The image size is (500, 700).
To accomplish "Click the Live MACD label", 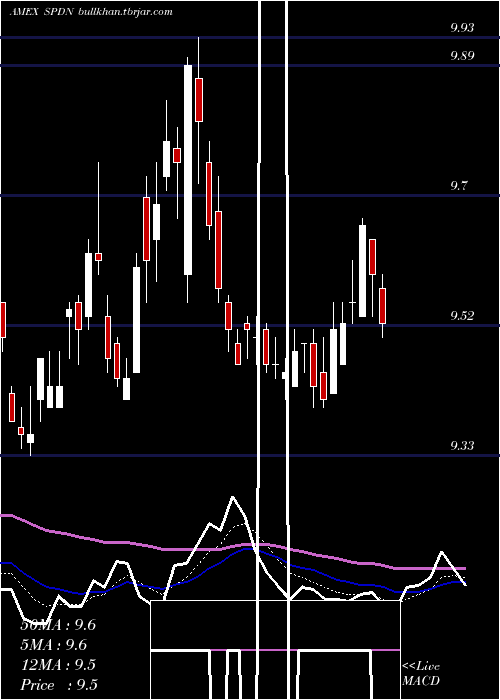I will point(421,673).
